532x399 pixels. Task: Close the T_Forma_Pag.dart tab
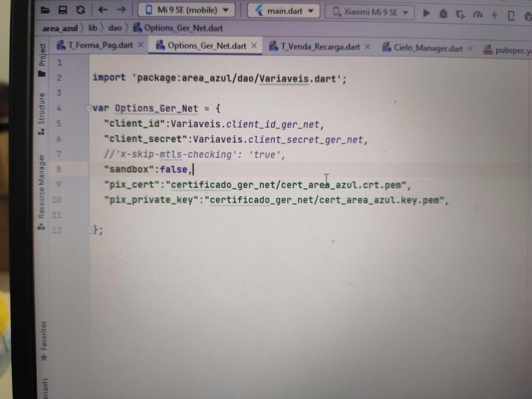[141, 45]
